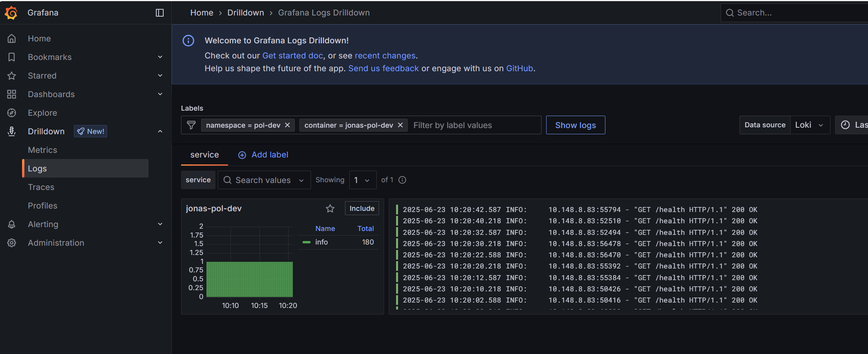
Task: Expand the Dashboards section
Action: coord(160,94)
